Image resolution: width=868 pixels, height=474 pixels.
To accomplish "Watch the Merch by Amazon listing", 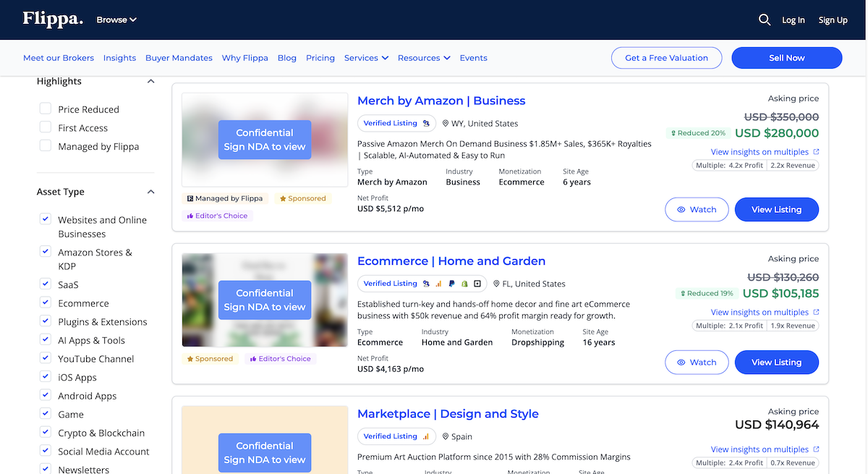I will tap(697, 210).
